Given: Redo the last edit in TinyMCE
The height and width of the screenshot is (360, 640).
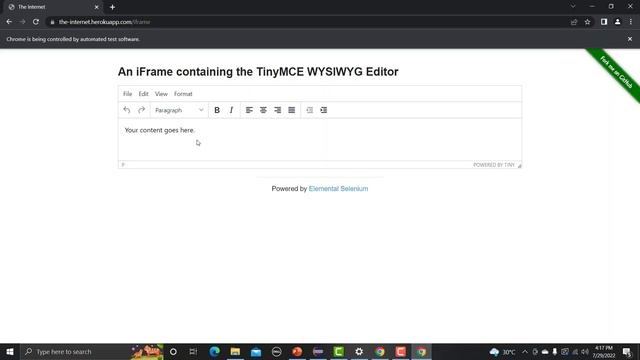Looking at the screenshot, I should (141, 110).
